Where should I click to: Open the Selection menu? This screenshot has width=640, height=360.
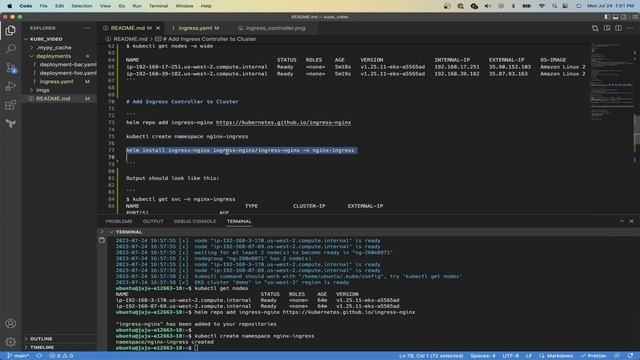(x=82, y=6)
